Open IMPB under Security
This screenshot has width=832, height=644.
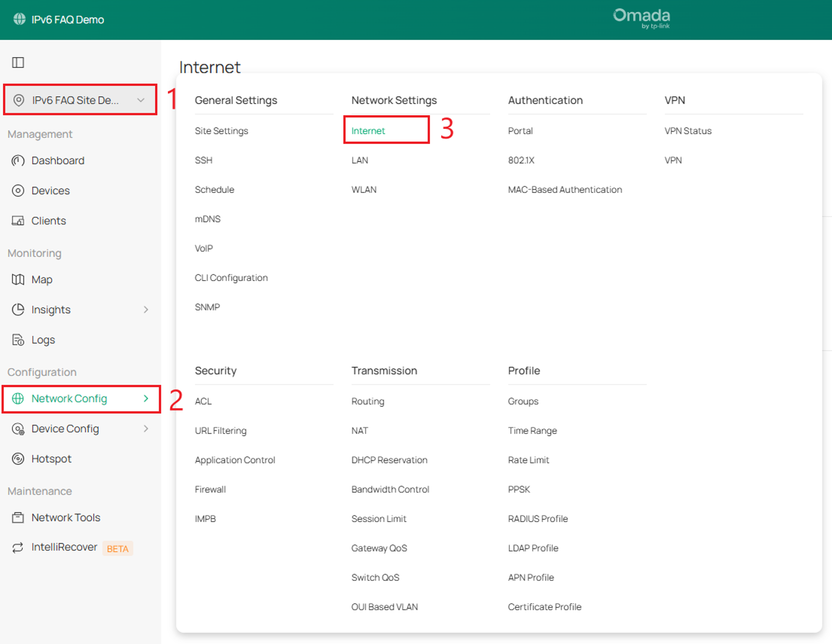[x=205, y=519]
